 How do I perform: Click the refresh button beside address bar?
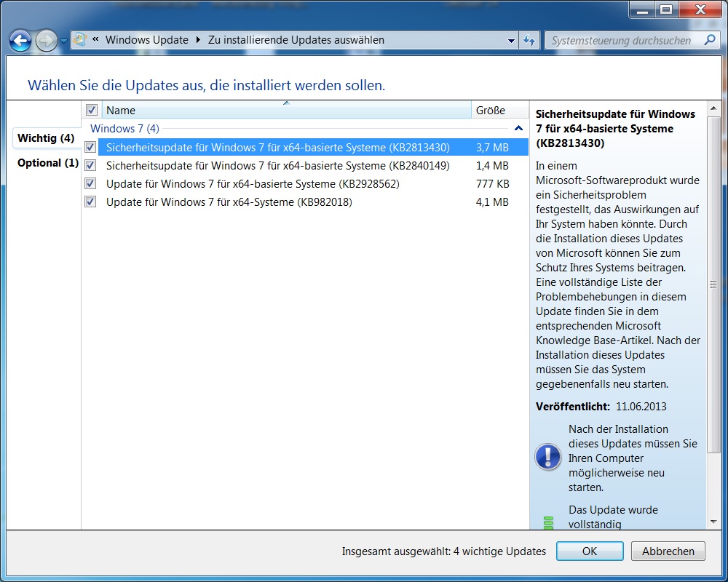coord(529,41)
